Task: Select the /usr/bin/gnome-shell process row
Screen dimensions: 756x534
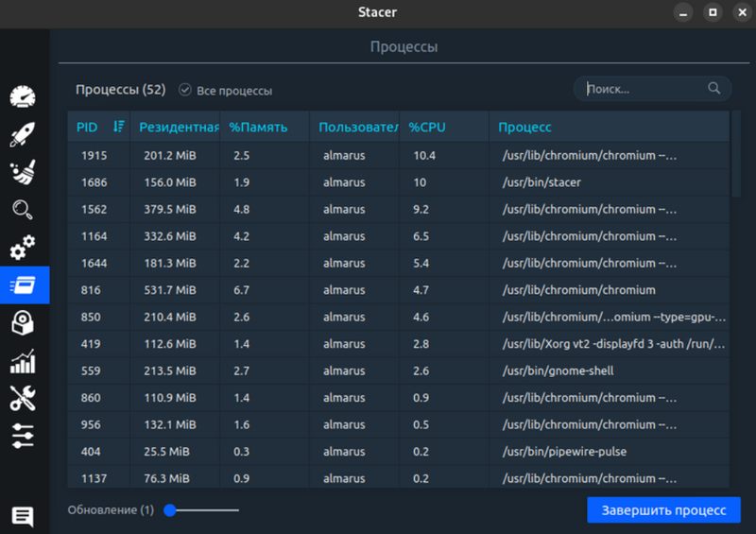Action: [x=398, y=370]
